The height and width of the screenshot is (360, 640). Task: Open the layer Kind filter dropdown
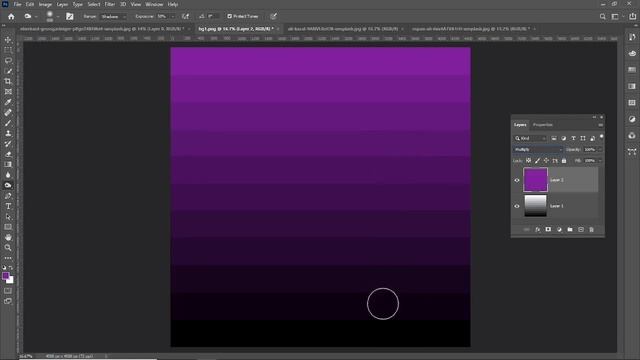click(x=529, y=138)
